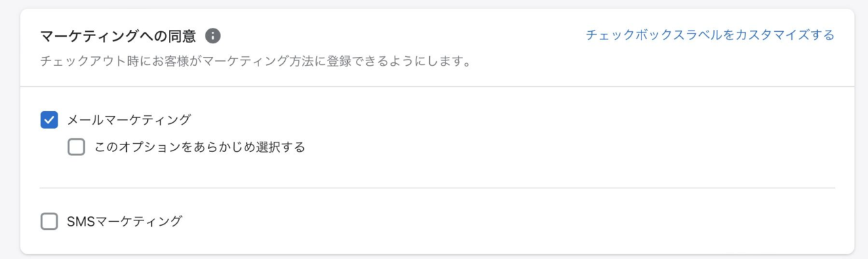Screen dimensions: 868x259
Task: Click the info icon beside マーケティングへの同意
Action: click(213, 35)
